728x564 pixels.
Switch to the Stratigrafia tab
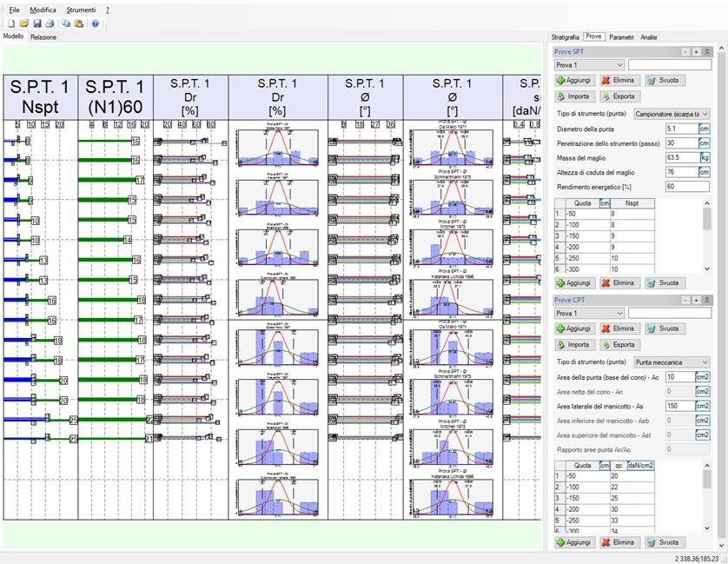tap(565, 37)
